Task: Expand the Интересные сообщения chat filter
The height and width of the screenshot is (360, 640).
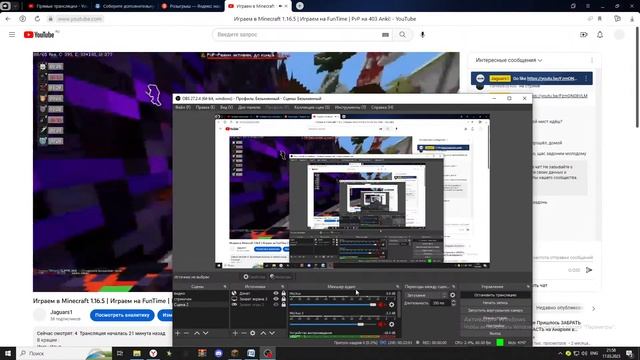Action: point(509,60)
